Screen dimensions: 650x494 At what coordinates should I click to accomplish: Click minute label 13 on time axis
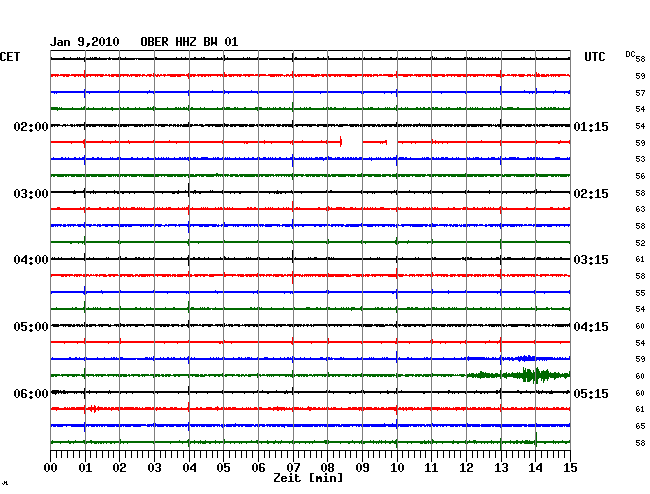click(x=501, y=468)
